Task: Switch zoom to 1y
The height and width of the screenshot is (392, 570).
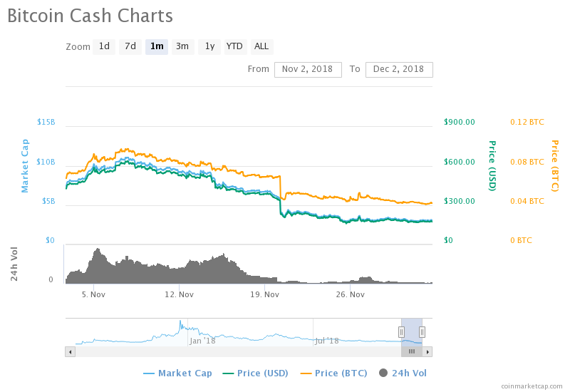Action: click(209, 46)
